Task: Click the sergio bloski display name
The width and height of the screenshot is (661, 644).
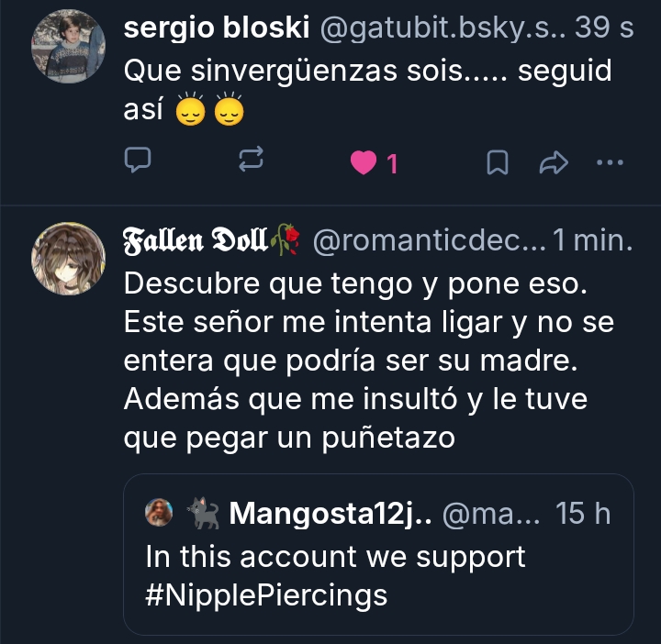Action: [x=217, y=28]
